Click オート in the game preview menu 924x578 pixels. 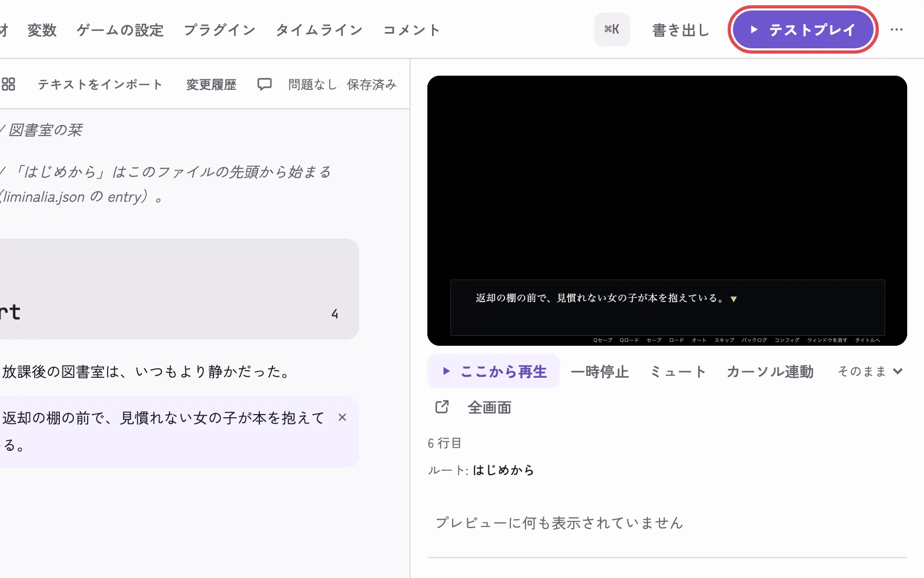(699, 340)
